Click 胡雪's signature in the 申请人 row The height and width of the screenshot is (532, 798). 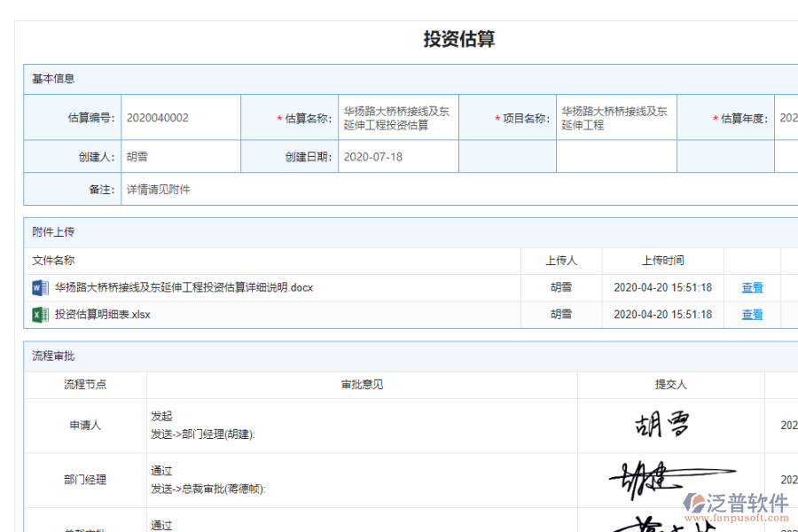[x=661, y=423]
